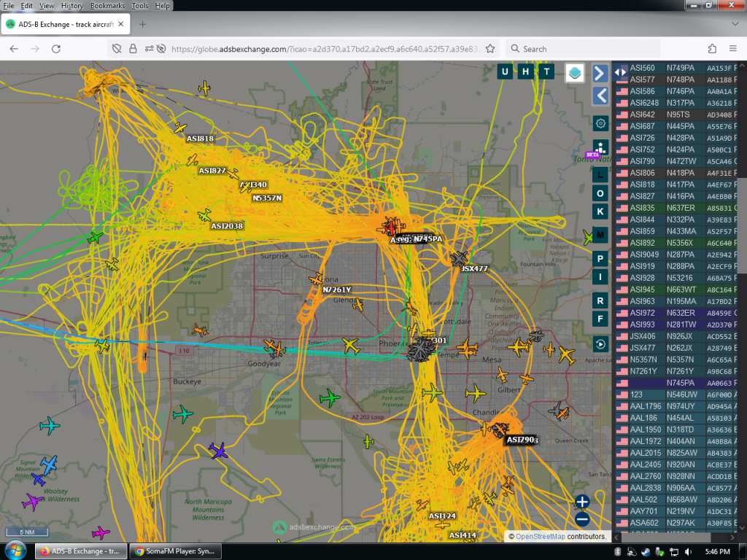The width and height of the screenshot is (747, 560).
Task: Click the 5:46 PM taskbar clock
Action: pyautogui.click(x=718, y=551)
